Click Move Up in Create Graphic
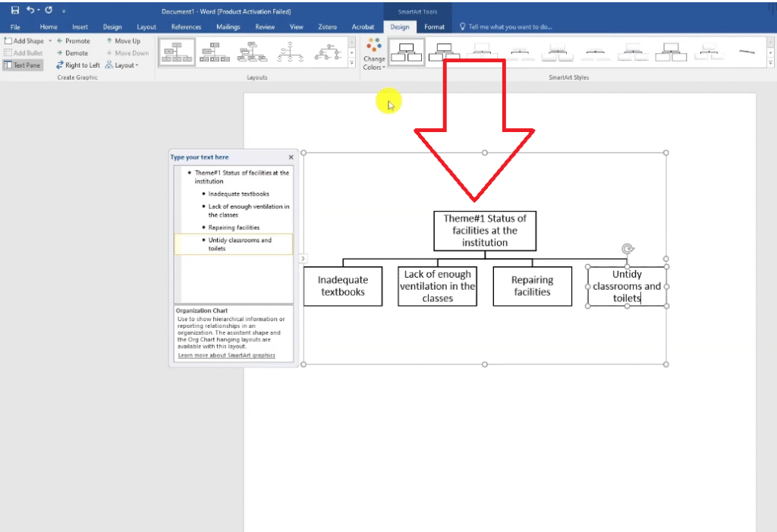 point(122,41)
